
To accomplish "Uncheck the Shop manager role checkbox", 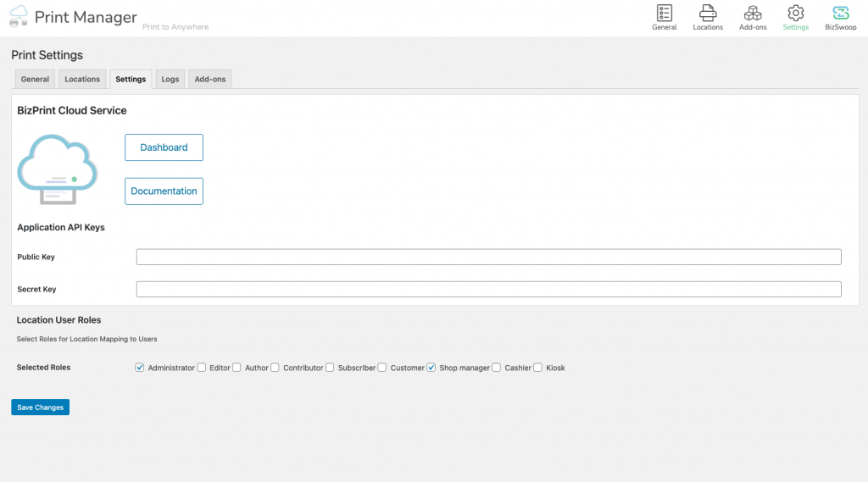I will [431, 368].
